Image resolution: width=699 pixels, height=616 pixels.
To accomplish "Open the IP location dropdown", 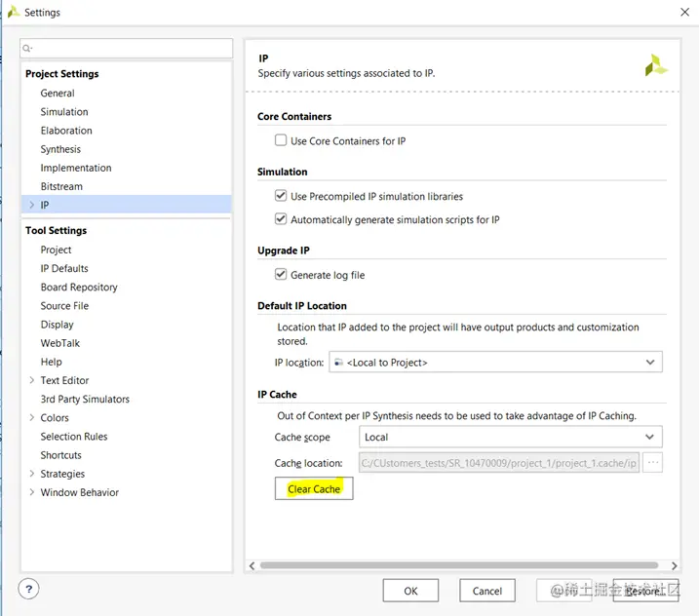I will 495,362.
